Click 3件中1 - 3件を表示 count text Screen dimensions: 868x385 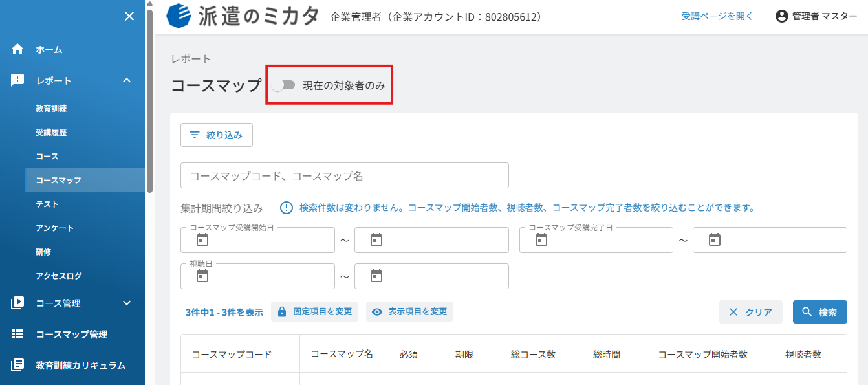(x=224, y=312)
